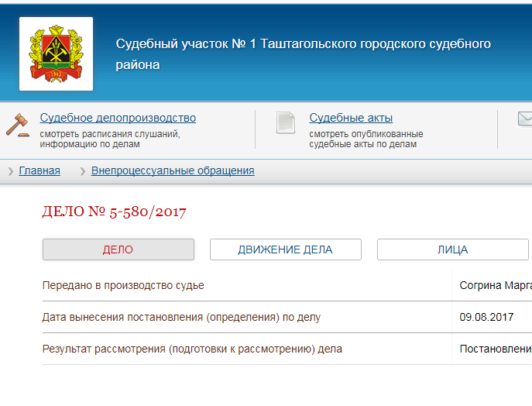Click the gavel icon for Судебное делопроизводство
The width and height of the screenshot is (532, 406).
tap(17, 123)
